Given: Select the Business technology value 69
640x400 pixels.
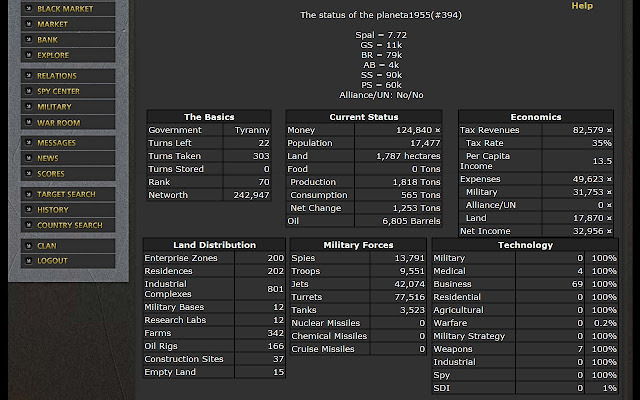Looking at the screenshot, I should 577,284.
